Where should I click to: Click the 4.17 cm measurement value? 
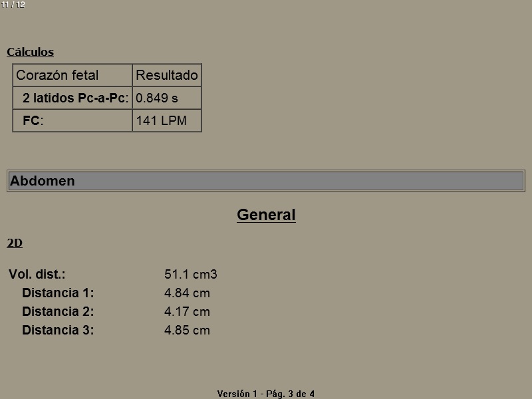click(x=187, y=312)
